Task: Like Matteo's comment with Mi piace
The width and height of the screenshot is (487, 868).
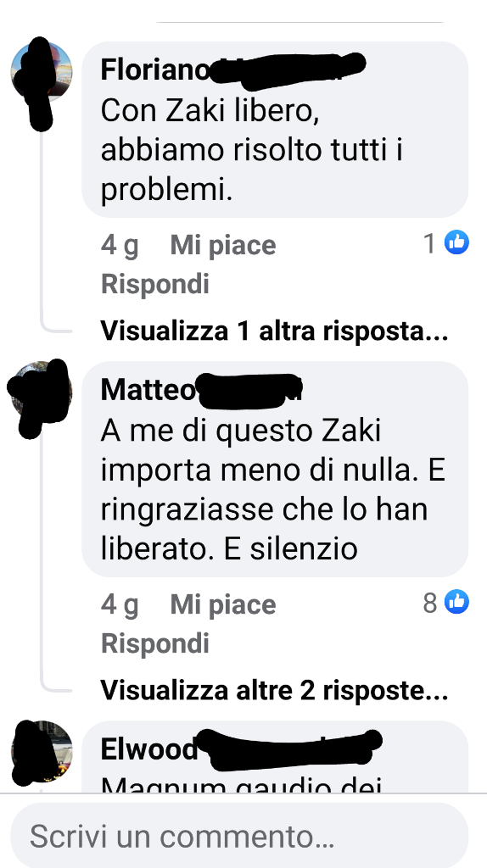Action: point(223,604)
